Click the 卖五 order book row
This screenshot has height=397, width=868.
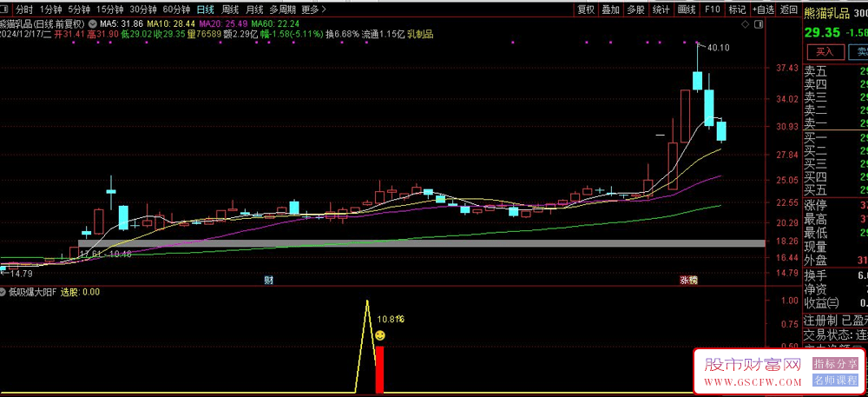836,71
